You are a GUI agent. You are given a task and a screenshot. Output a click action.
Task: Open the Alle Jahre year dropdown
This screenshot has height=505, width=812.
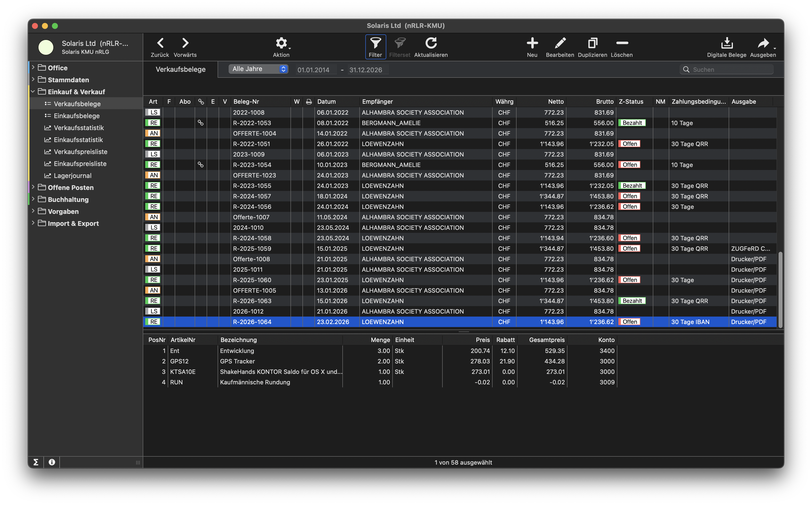coord(258,69)
